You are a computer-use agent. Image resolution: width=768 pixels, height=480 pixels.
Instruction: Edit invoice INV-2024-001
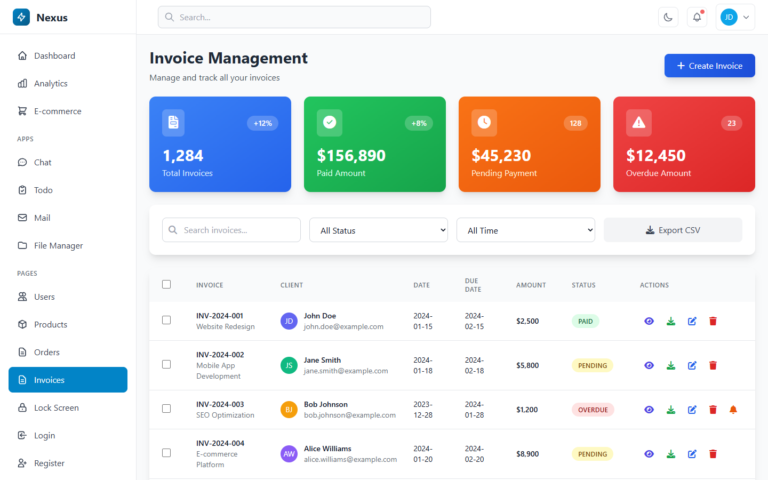point(692,321)
